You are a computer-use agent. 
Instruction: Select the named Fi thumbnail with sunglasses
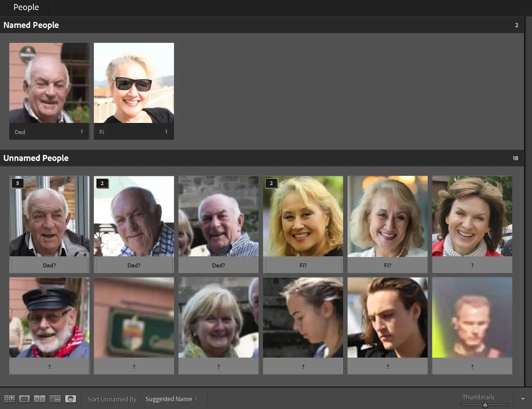pyautogui.click(x=134, y=83)
